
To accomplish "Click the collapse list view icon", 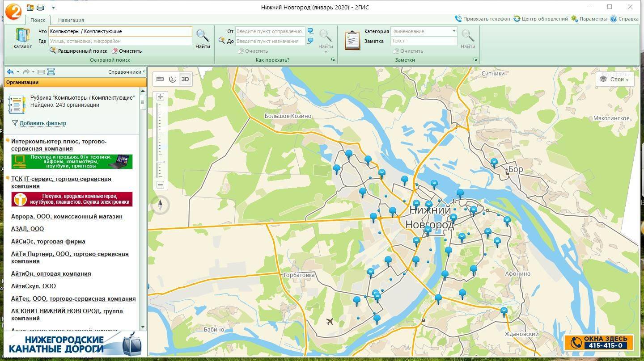I will click(x=41, y=72).
